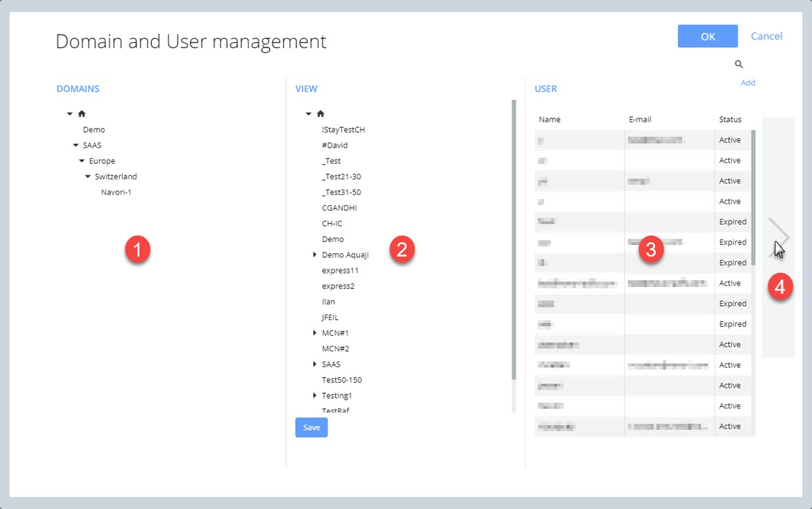Click the User table vertical scrollbar
Viewport: 812px width, 509px height.
pyautogui.click(x=753, y=197)
